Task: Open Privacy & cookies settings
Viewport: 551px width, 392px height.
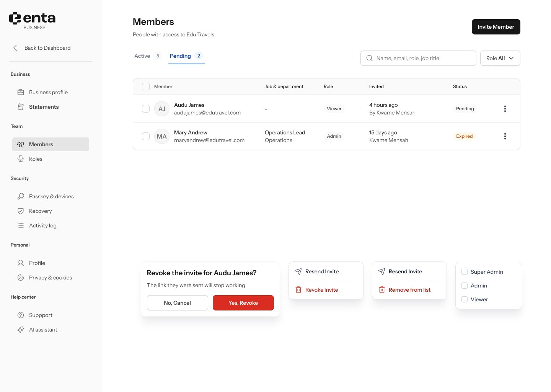Action: (x=51, y=278)
